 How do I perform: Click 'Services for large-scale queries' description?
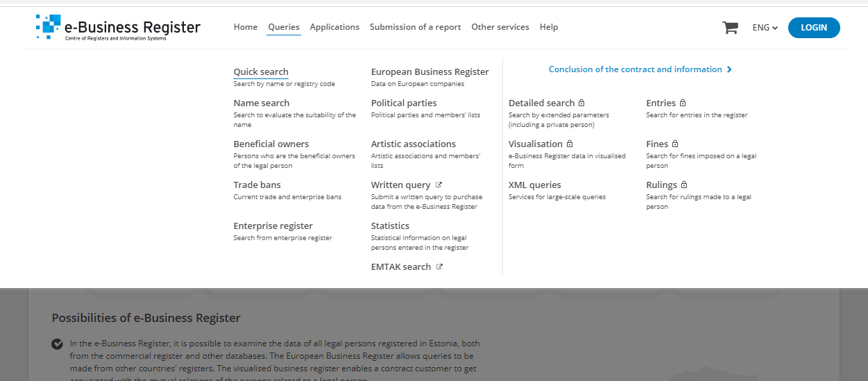coord(557,197)
